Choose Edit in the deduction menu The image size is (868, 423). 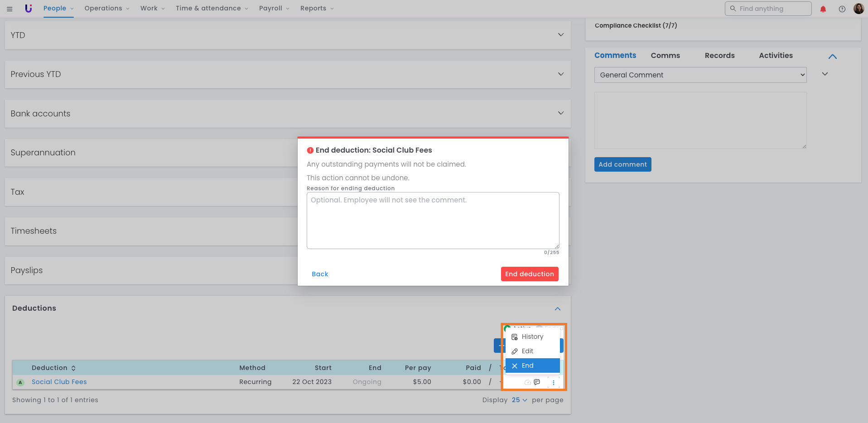(x=527, y=351)
